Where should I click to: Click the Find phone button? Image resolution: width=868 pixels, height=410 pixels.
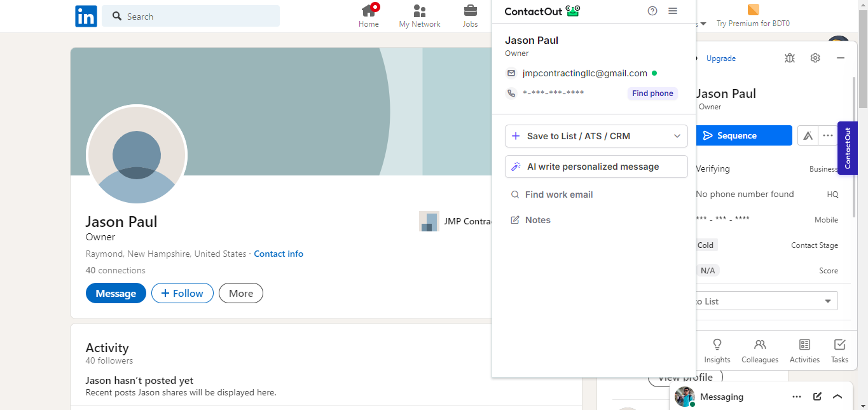tap(652, 93)
